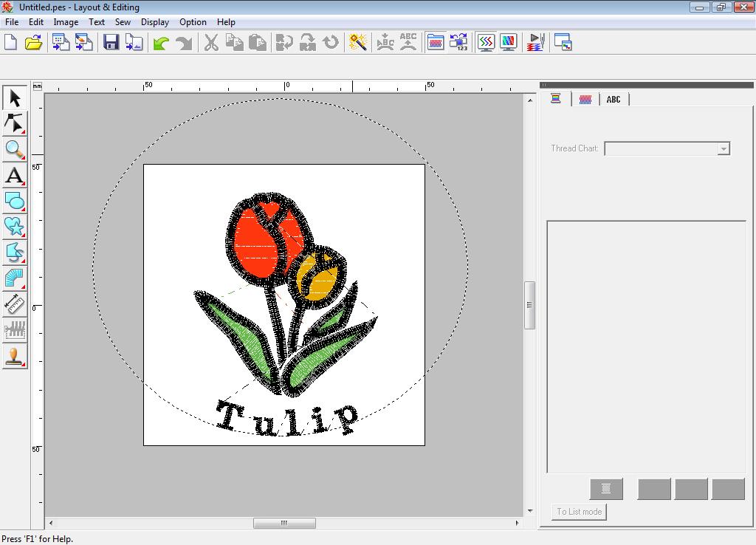Image resolution: width=756 pixels, height=545 pixels.
Task: Click the status bar text "Press 'F1' for Help."
Action: [38, 539]
